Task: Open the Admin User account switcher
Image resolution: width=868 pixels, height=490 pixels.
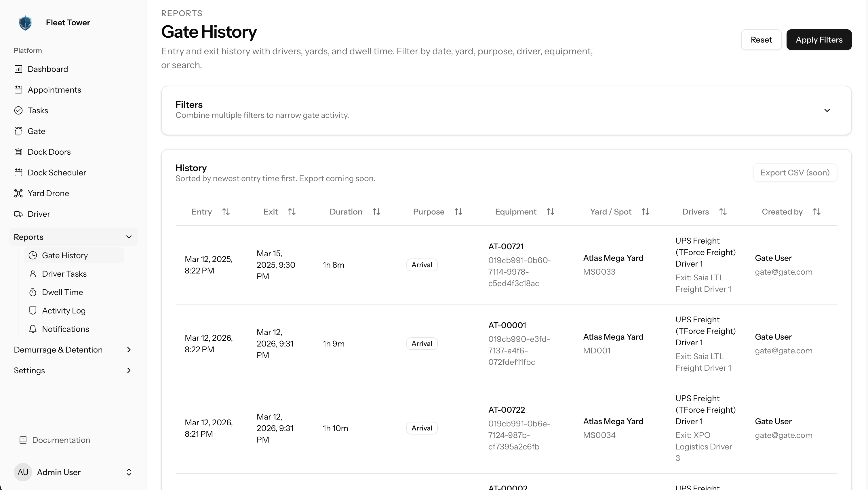Action: tap(129, 472)
